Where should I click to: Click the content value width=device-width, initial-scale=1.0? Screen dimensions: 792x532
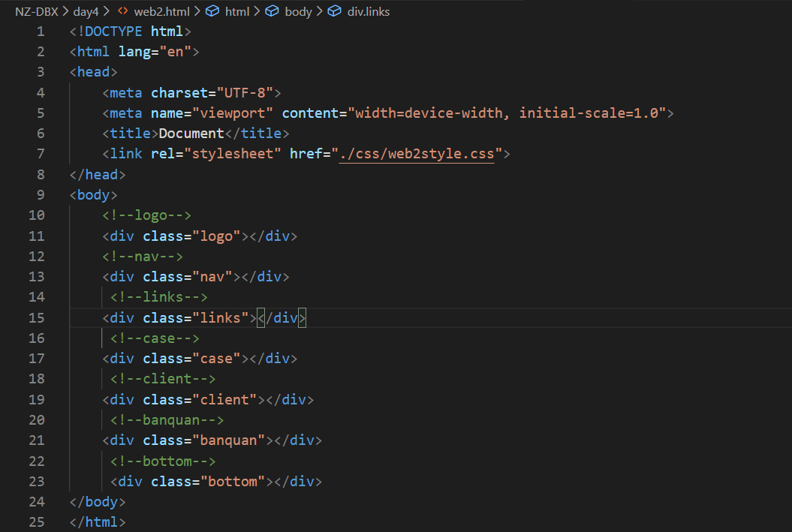point(507,113)
